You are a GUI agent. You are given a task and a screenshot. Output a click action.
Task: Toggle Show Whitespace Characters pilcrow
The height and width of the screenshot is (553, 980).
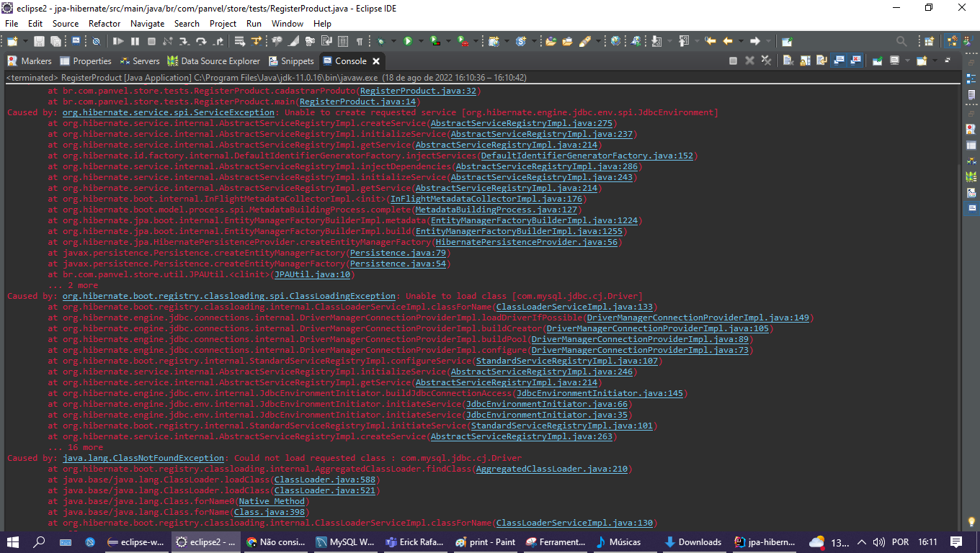click(359, 41)
